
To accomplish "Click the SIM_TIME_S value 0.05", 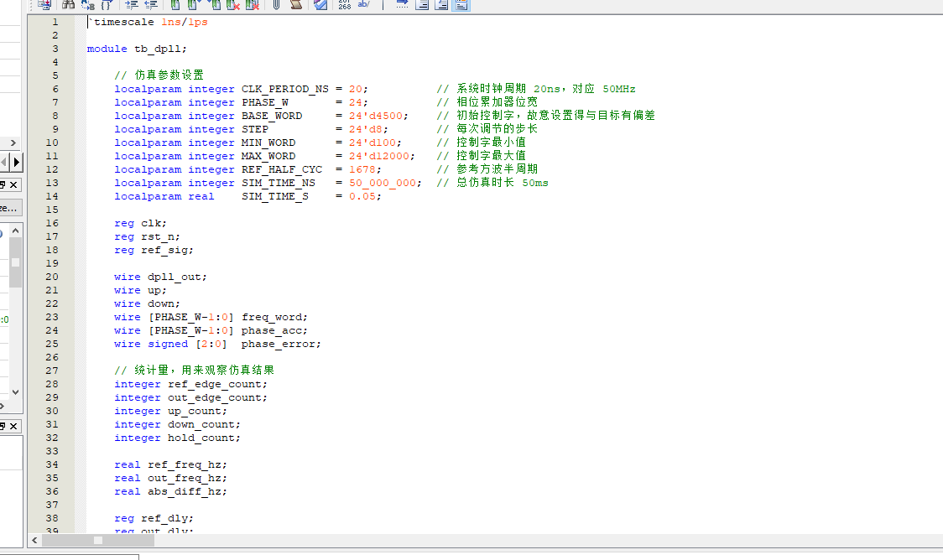I will pos(362,196).
